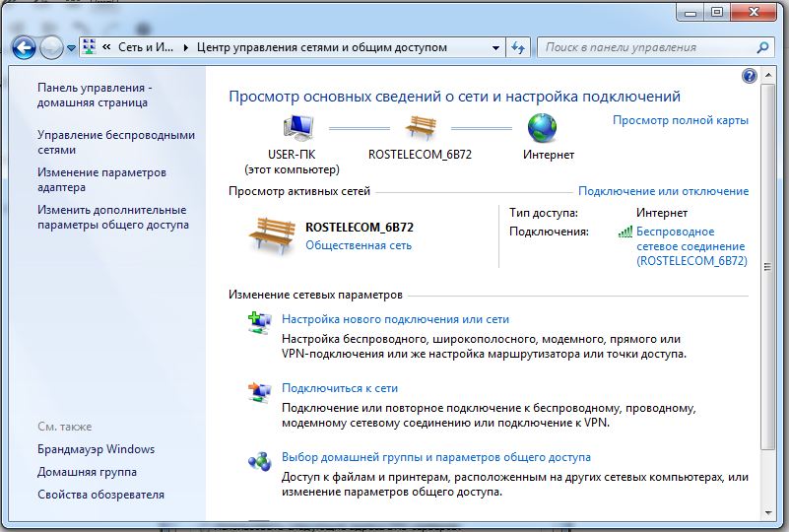Click the homegroup icon beside Выбор домашней группы

point(259,460)
